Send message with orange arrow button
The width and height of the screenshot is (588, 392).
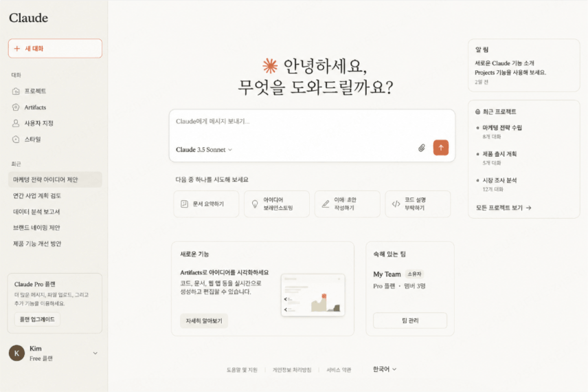(x=440, y=148)
